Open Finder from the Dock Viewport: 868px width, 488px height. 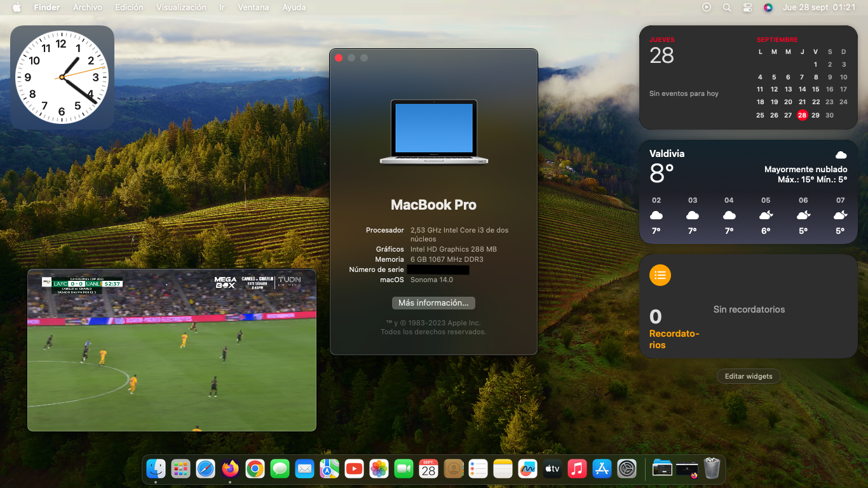click(x=156, y=469)
